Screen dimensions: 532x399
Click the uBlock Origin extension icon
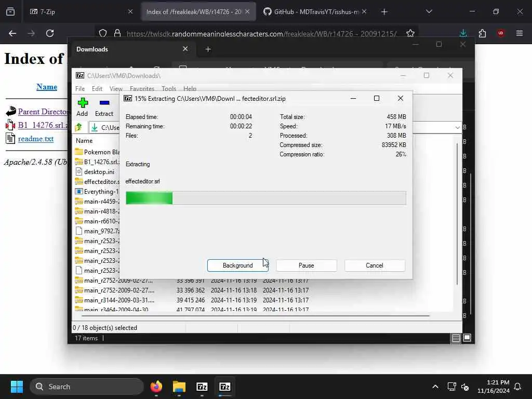[501, 33]
